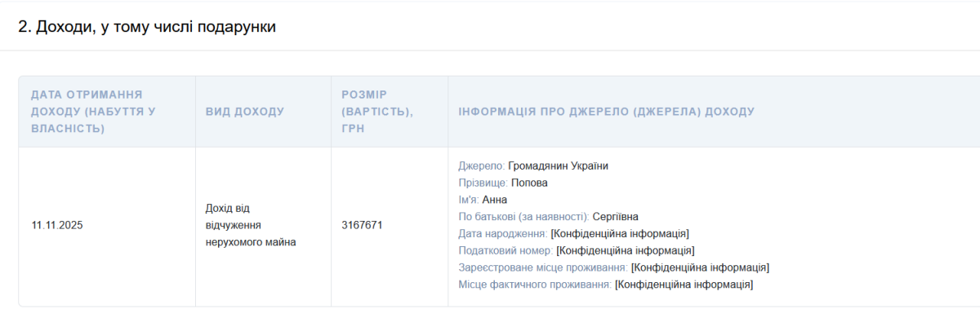Click the patronymic line "Сергіївна"
Image resolution: width=980 pixels, height=318 pixels.
point(549,217)
